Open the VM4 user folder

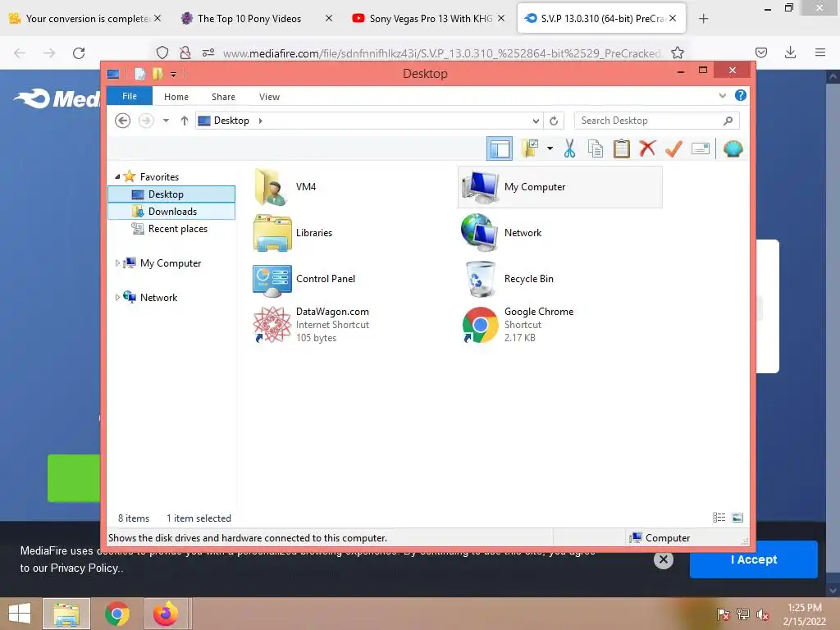(x=285, y=187)
